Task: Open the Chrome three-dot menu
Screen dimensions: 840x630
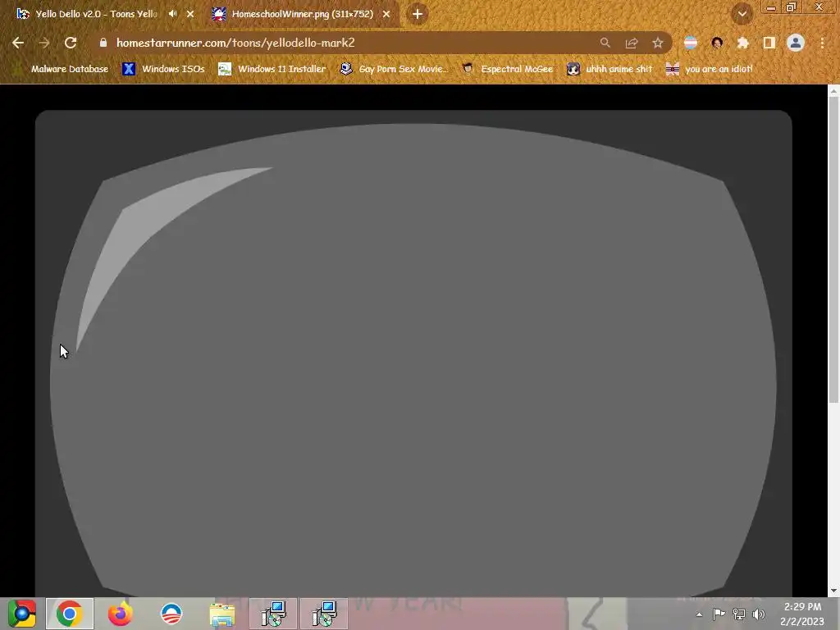Action: [822, 43]
